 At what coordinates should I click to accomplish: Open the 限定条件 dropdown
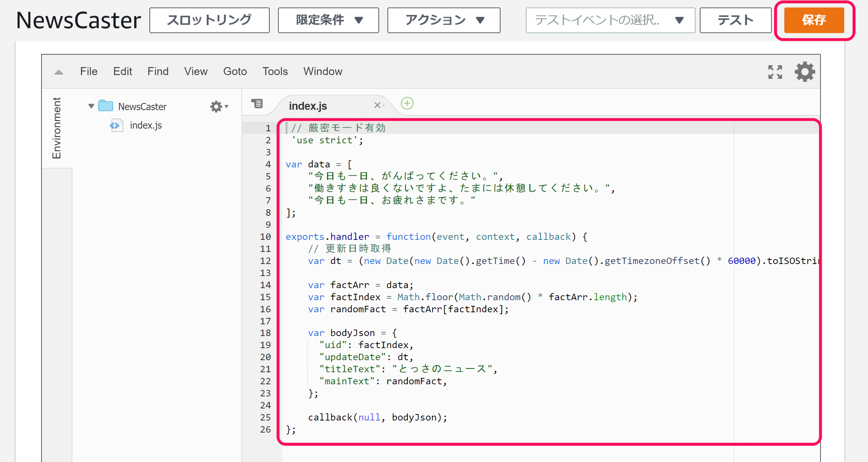point(328,20)
